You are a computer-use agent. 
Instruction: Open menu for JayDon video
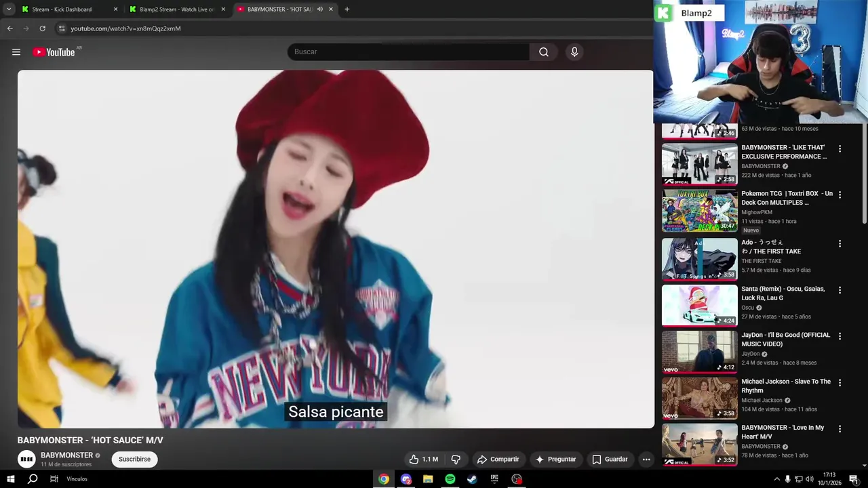pyautogui.click(x=840, y=336)
